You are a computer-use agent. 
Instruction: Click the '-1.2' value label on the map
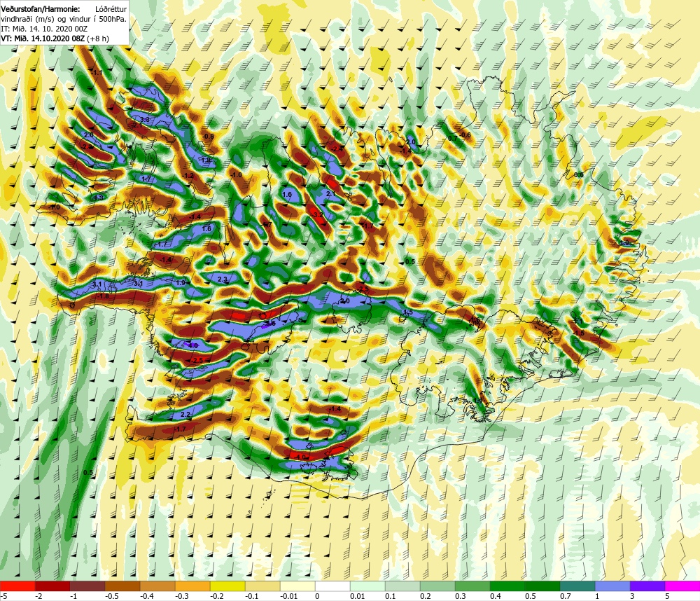[188, 176]
